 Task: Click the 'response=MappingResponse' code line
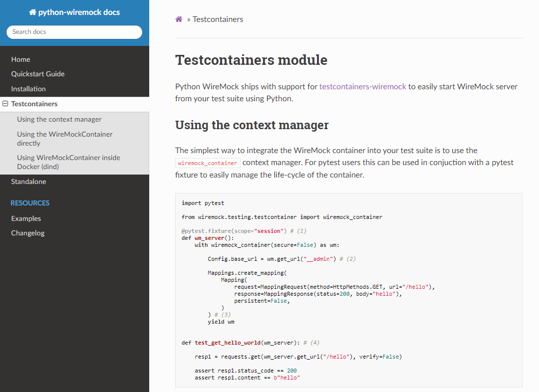(318, 294)
